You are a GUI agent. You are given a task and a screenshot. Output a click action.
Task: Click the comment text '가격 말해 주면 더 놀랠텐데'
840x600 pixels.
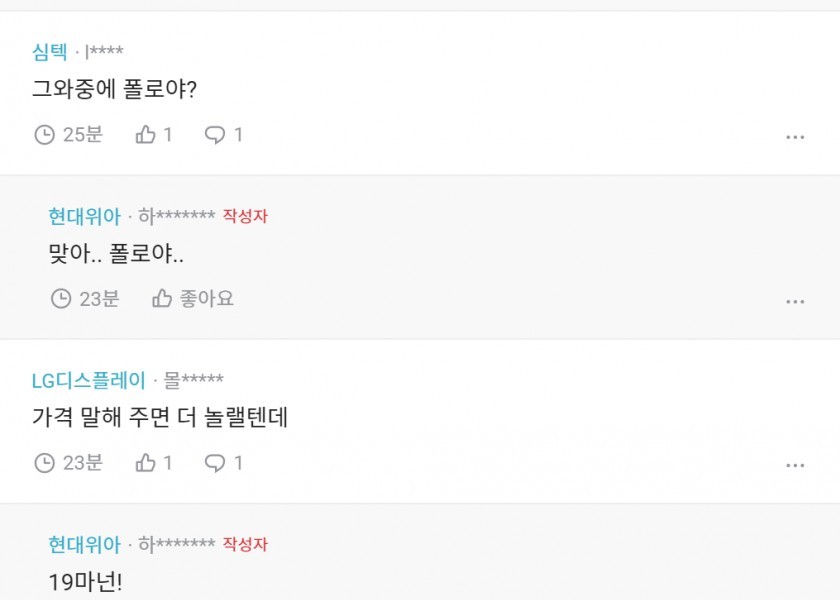pos(160,418)
